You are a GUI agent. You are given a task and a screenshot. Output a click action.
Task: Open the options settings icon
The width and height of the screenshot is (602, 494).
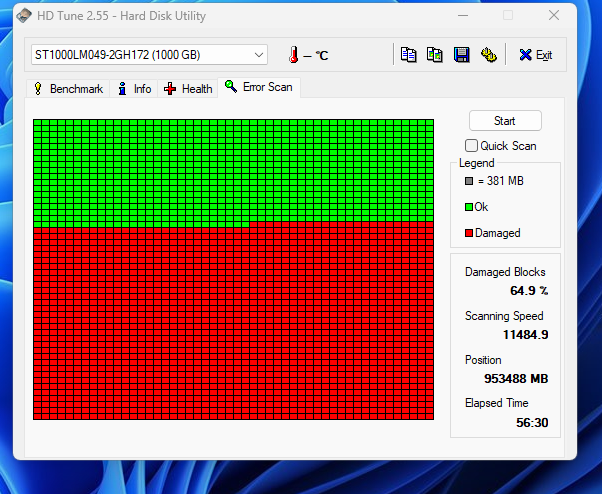point(489,55)
